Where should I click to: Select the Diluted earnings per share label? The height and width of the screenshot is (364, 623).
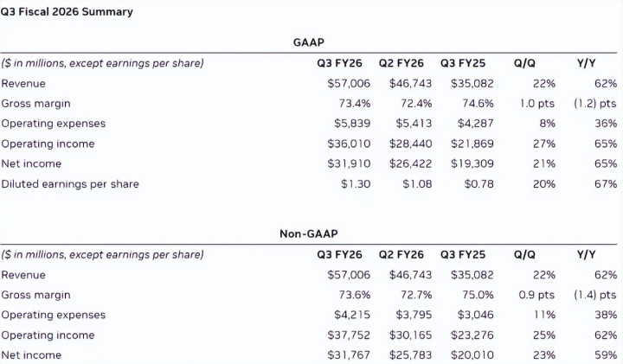[70, 183]
